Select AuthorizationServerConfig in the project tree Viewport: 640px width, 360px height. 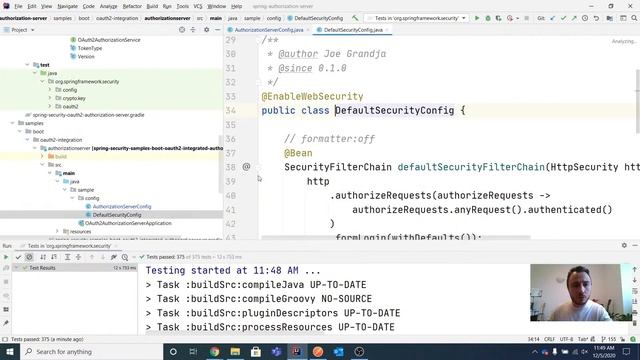[122, 207]
